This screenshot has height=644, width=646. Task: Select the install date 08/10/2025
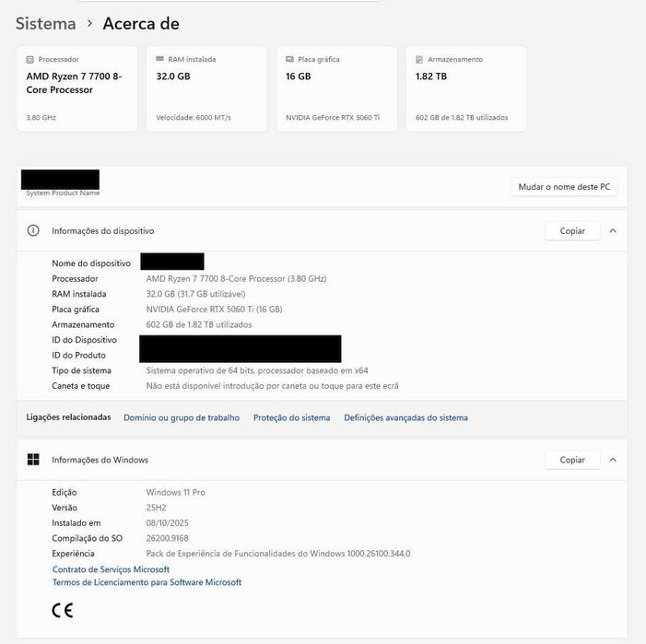[x=168, y=523]
